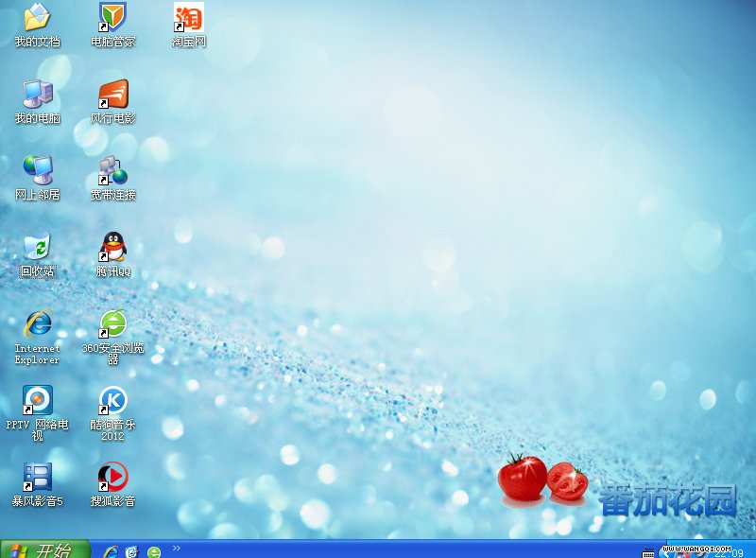
Task: Select the Internet Explorer desktop icon
Action: (x=37, y=324)
